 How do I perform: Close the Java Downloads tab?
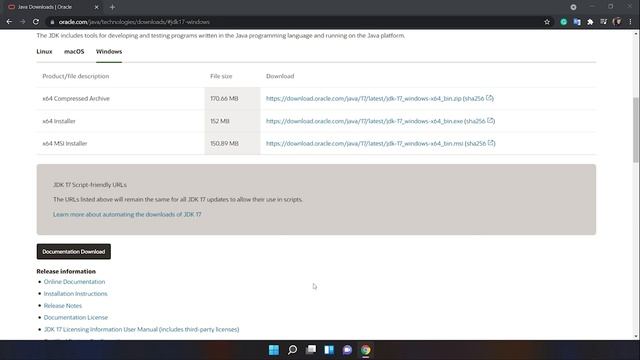[96, 7]
